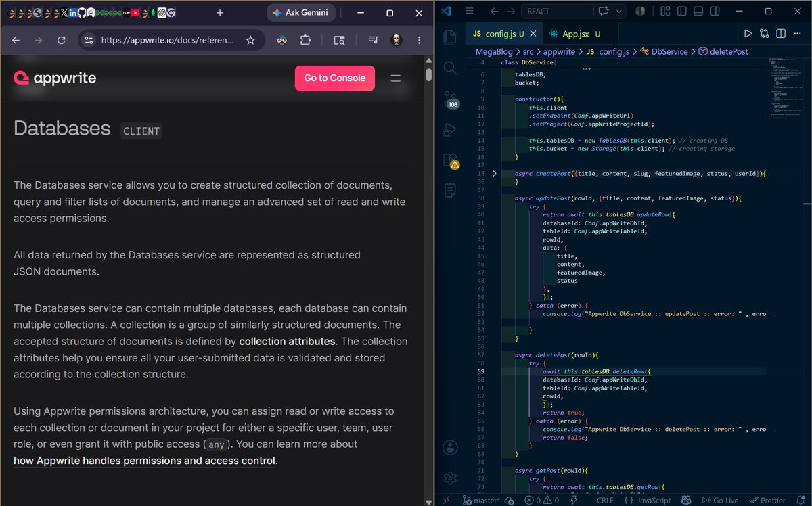Viewport: 812px width, 506px height.
Task: View site information icon in address bar
Action: point(88,41)
